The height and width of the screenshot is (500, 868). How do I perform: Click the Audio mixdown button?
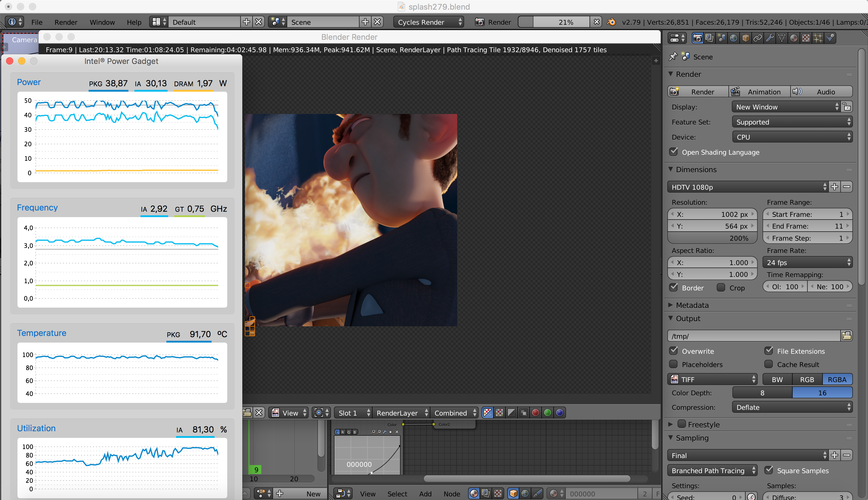pyautogui.click(x=821, y=92)
